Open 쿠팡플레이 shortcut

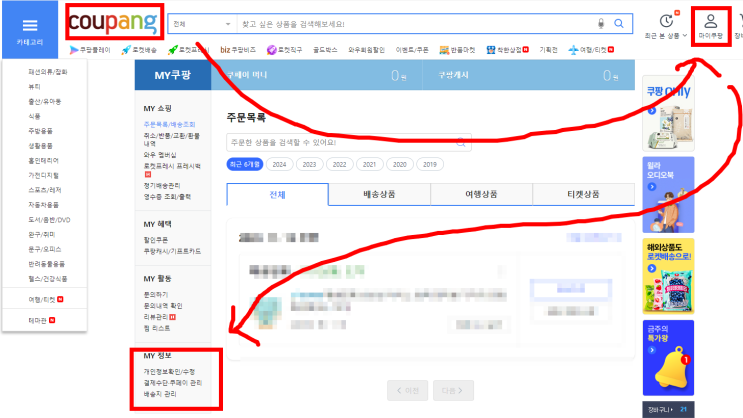[x=90, y=50]
